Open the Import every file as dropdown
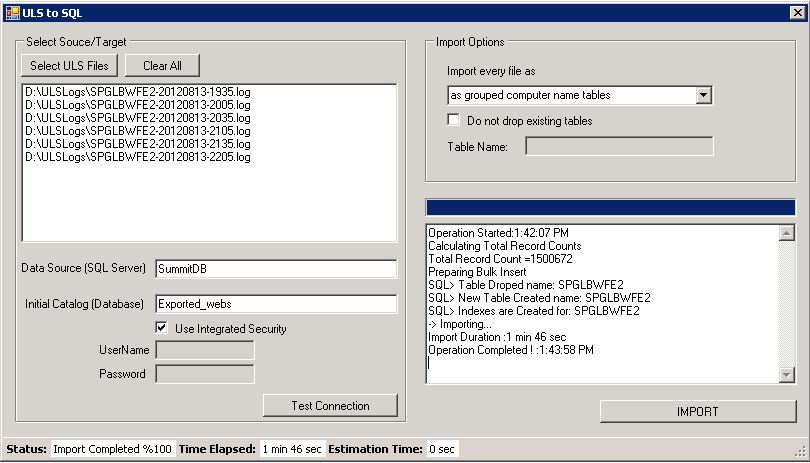810x463 pixels. 570,95
